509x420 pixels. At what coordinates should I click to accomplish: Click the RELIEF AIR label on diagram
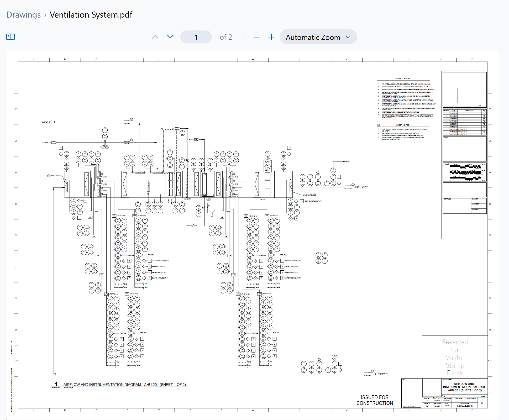pos(45,122)
